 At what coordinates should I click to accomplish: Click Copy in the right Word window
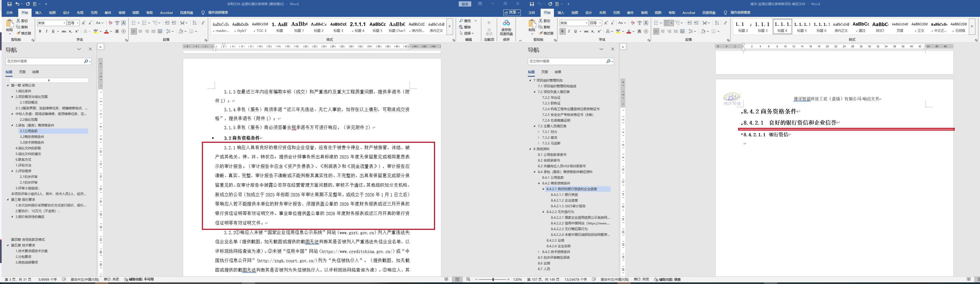(x=545, y=27)
